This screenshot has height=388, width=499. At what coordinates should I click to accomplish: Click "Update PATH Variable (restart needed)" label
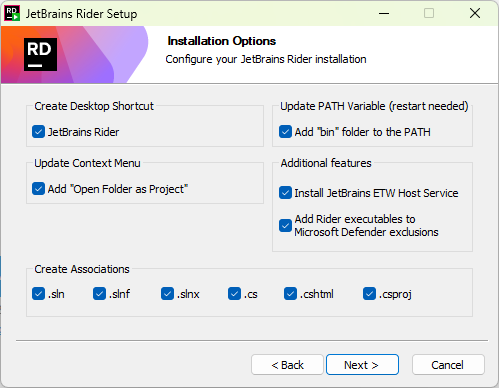[x=374, y=106]
